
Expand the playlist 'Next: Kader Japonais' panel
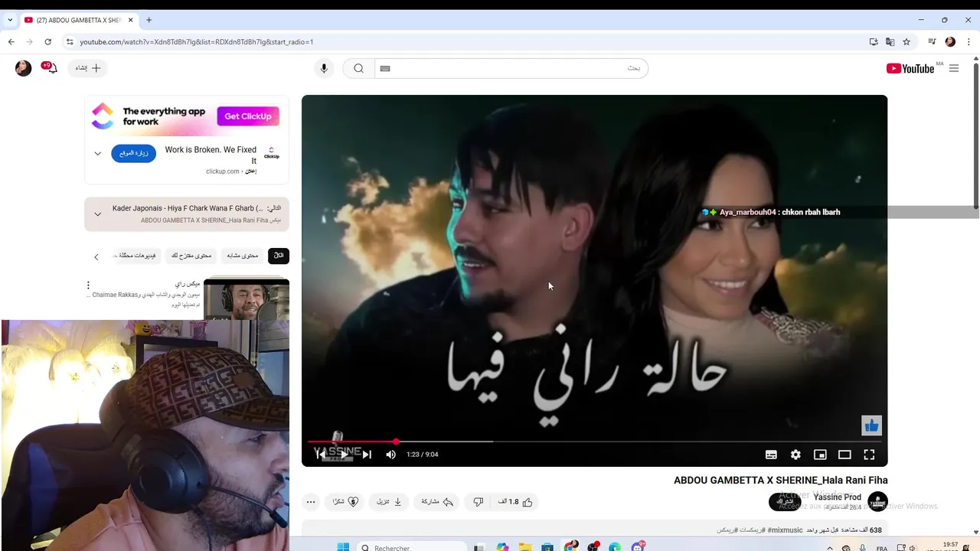click(97, 214)
